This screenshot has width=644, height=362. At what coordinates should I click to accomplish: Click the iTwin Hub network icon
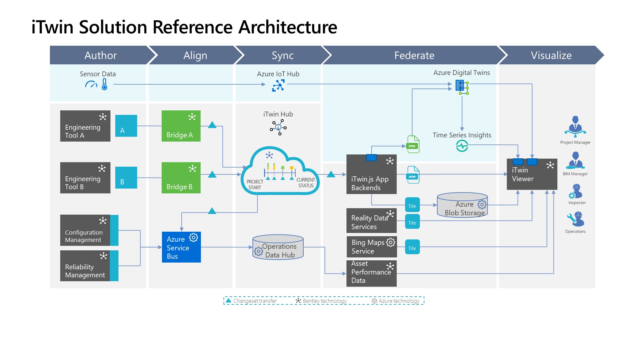coord(278,127)
